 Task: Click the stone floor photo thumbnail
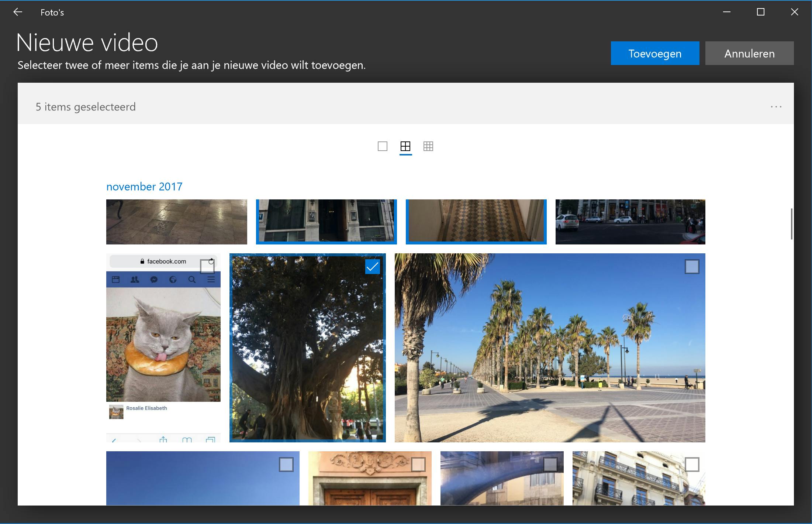click(x=176, y=222)
